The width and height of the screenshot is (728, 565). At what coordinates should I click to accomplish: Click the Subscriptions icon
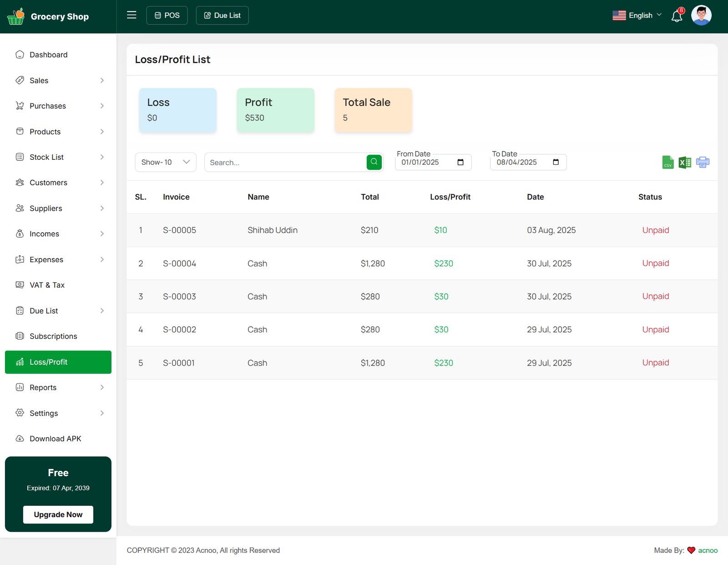pyautogui.click(x=20, y=336)
